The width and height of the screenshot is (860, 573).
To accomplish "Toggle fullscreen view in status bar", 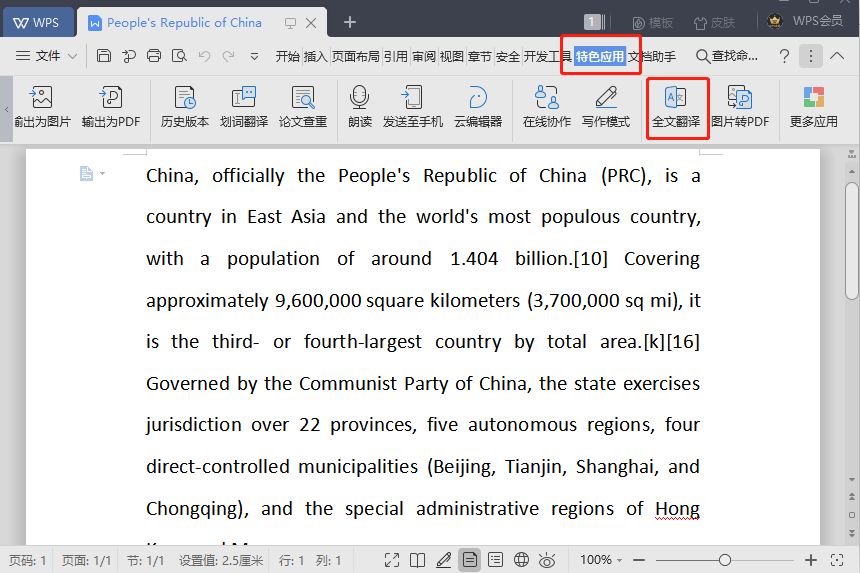I will point(392,560).
